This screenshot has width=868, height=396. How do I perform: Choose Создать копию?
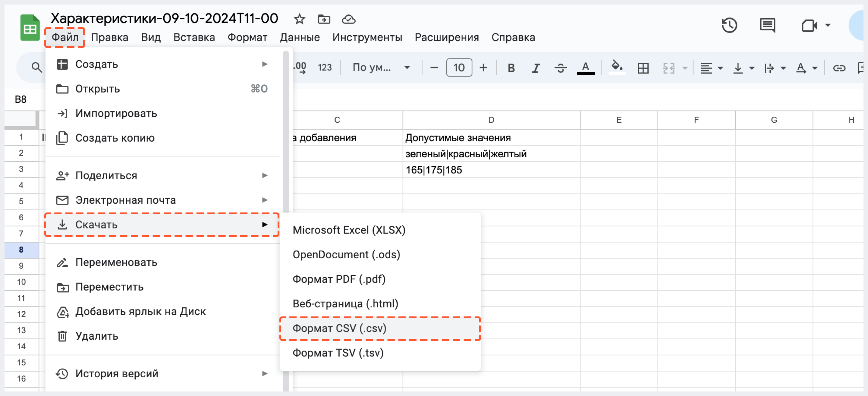[x=162, y=138]
